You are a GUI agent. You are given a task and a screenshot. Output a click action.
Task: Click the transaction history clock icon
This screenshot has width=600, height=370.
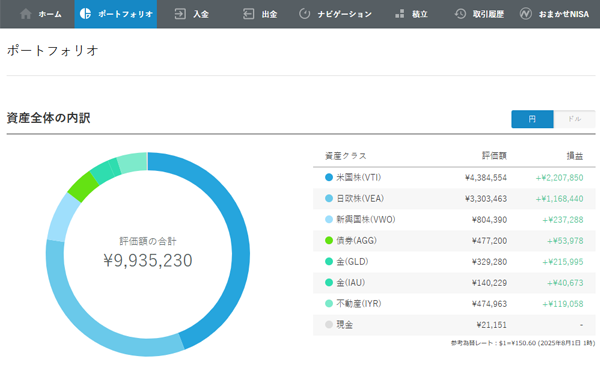pos(460,14)
